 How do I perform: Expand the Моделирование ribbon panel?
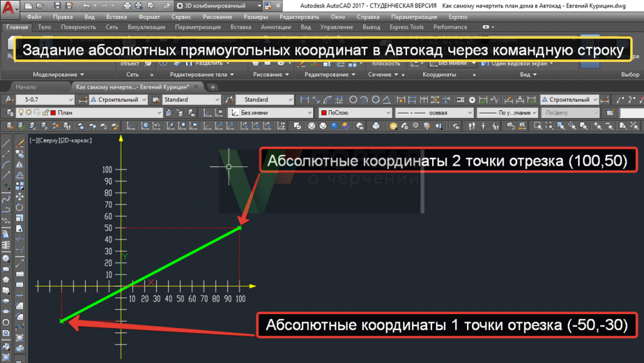pyautogui.click(x=59, y=74)
